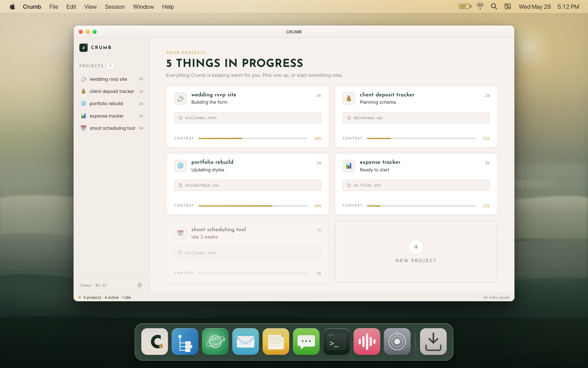This screenshot has width=588, height=368.
Task: Click file icon next to db/schema.sql
Action: pos(349,118)
